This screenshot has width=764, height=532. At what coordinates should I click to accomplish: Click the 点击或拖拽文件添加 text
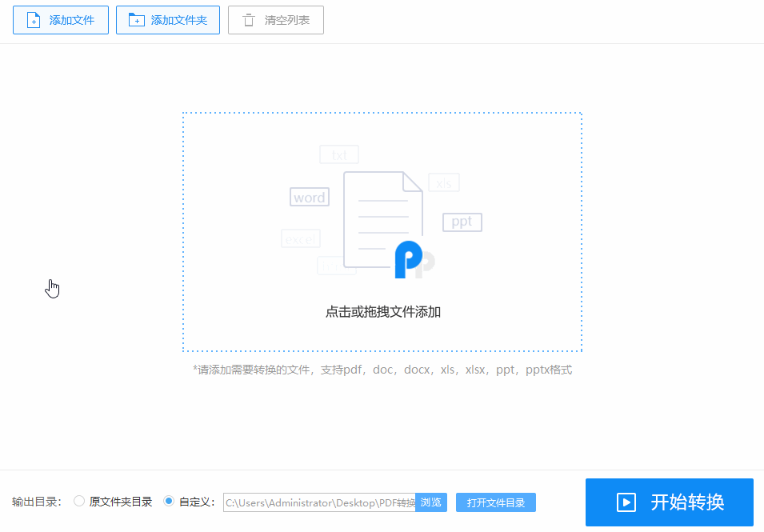point(382,312)
